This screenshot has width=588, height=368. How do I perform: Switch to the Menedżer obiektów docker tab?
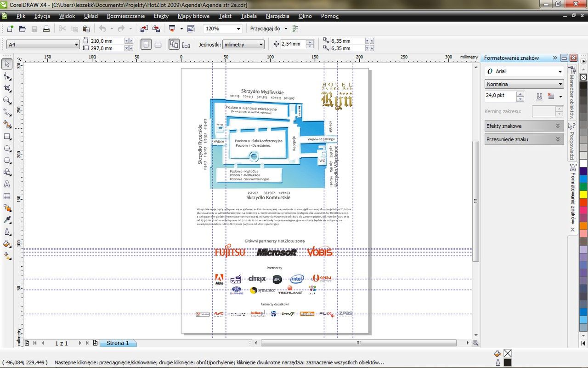572,94
